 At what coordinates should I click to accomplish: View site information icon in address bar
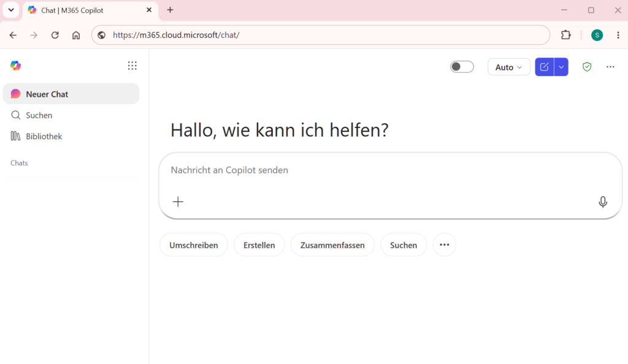click(x=102, y=35)
